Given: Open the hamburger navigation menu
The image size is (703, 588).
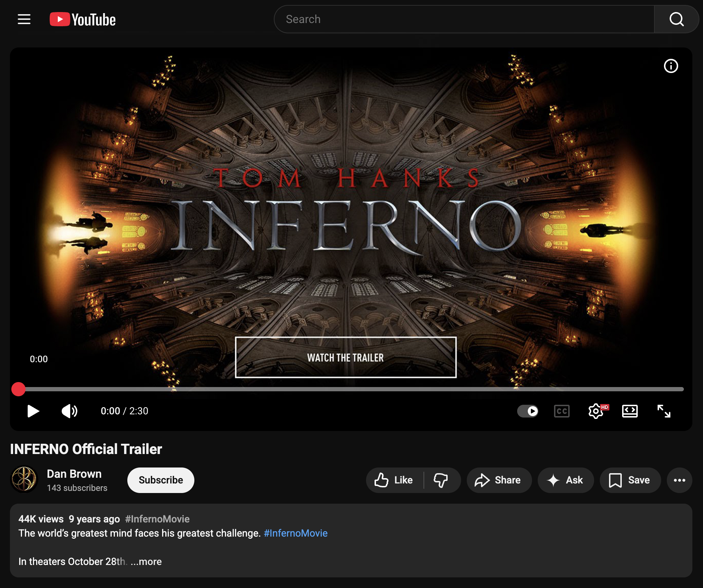Looking at the screenshot, I should (23, 19).
